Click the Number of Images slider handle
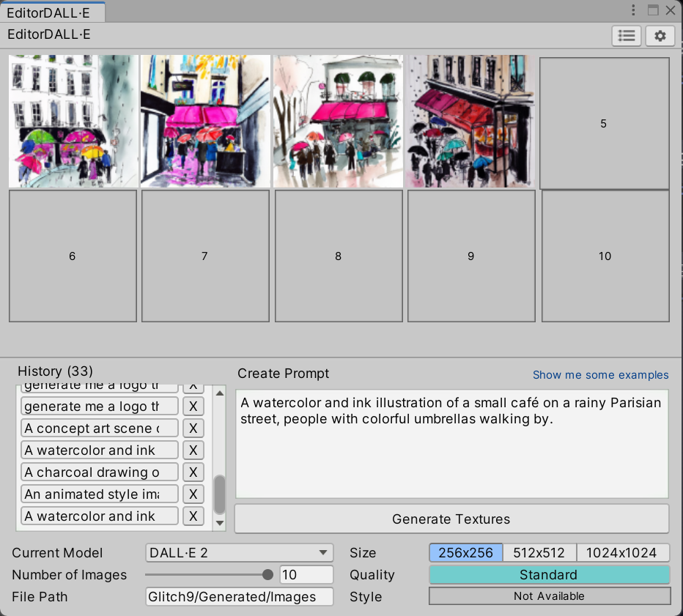 [x=267, y=575]
